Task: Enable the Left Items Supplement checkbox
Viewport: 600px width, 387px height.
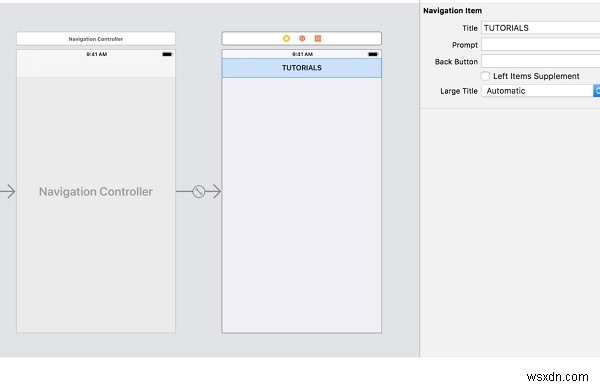Action: [x=485, y=76]
